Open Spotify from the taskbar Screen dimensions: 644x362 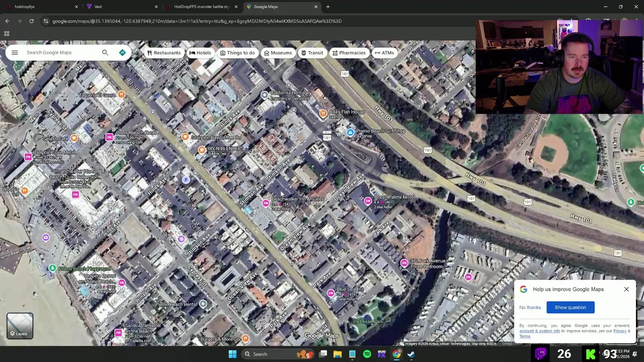click(367, 354)
